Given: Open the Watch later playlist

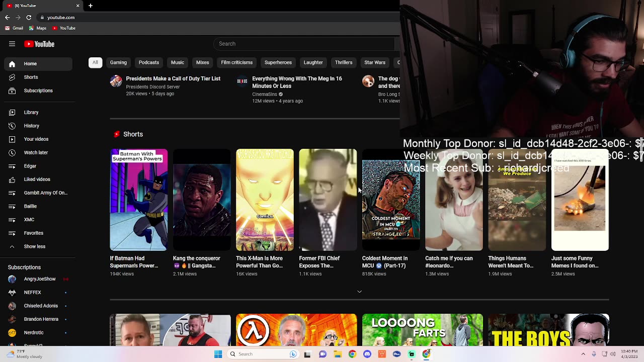Looking at the screenshot, I should click(38, 153).
